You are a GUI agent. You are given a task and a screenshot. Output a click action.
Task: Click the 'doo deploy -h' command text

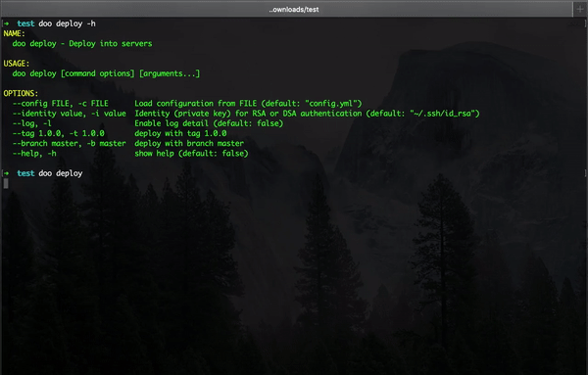[x=67, y=23]
